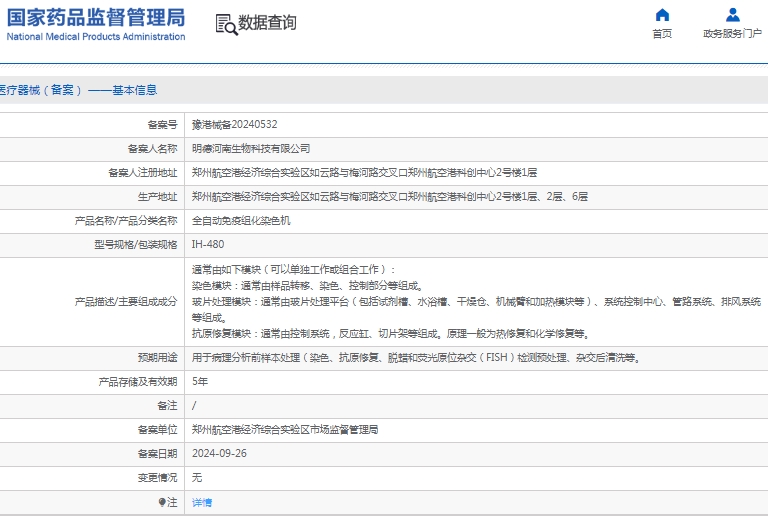Click the lightbulb icon beside 注

click(x=162, y=502)
